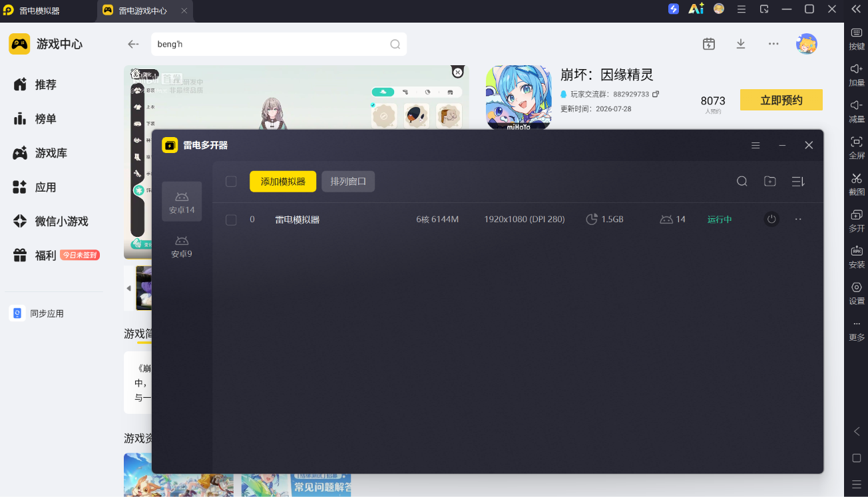
Task: Open the three-dot more menu in game center
Action: click(773, 44)
